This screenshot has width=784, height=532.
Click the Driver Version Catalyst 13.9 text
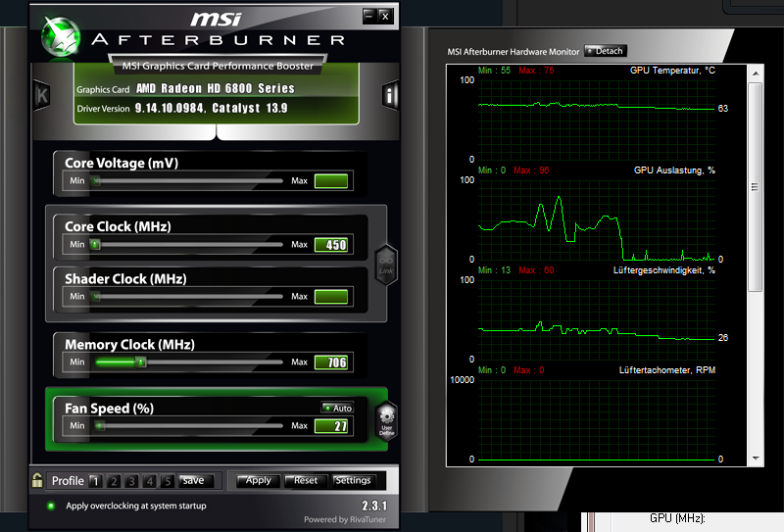(x=211, y=108)
